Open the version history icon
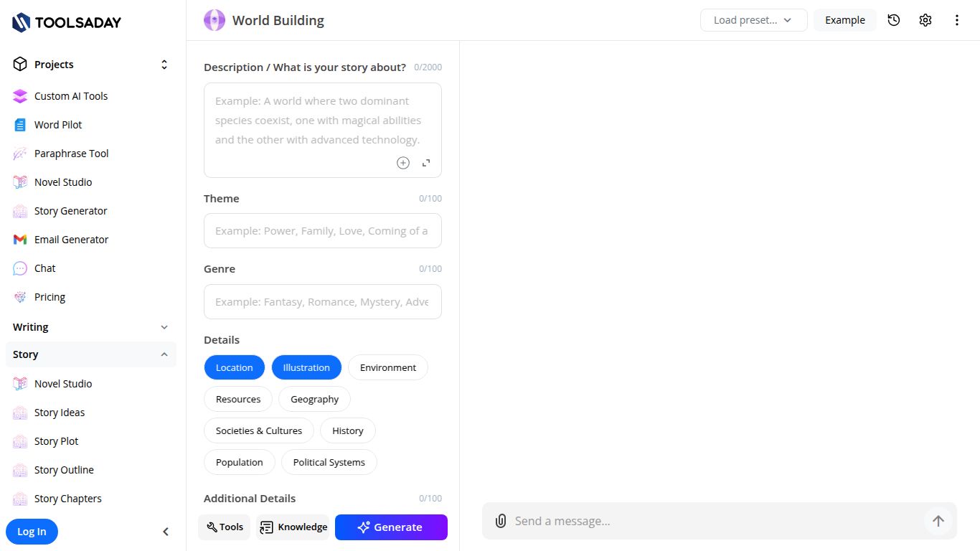This screenshot has width=980, height=551. tap(894, 20)
